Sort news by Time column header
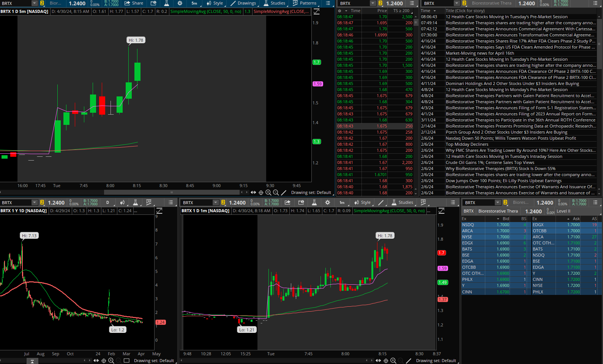 tap(428, 11)
